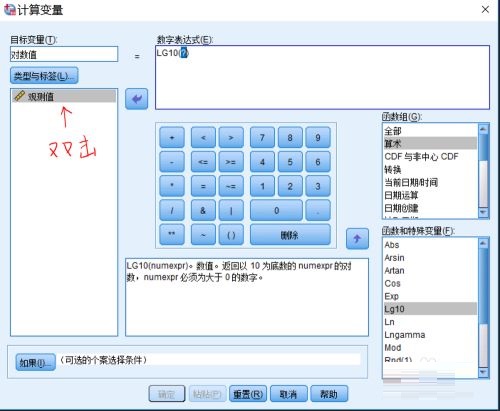Click function group list scroll-up arrow
The height and width of the screenshot is (411, 500).
pyautogui.click(x=483, y=129)
